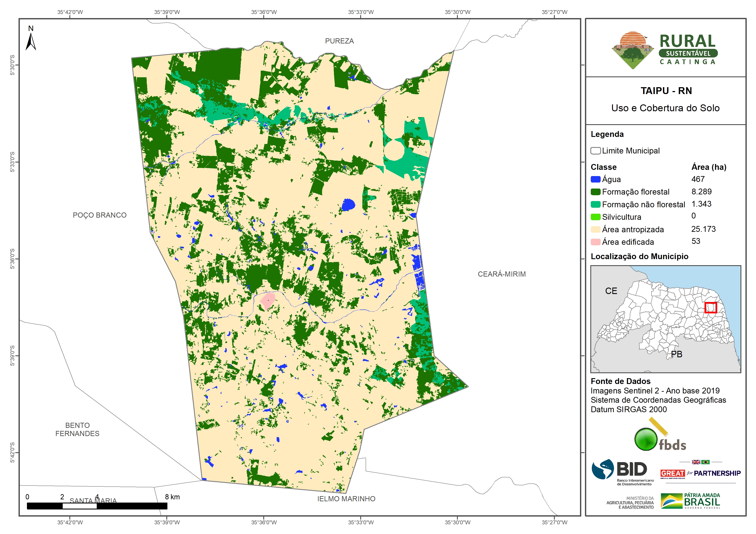Viewport: 756px width, 534px height.
Task: Click the dark green Formação florestal swatch
Action: 595,192
